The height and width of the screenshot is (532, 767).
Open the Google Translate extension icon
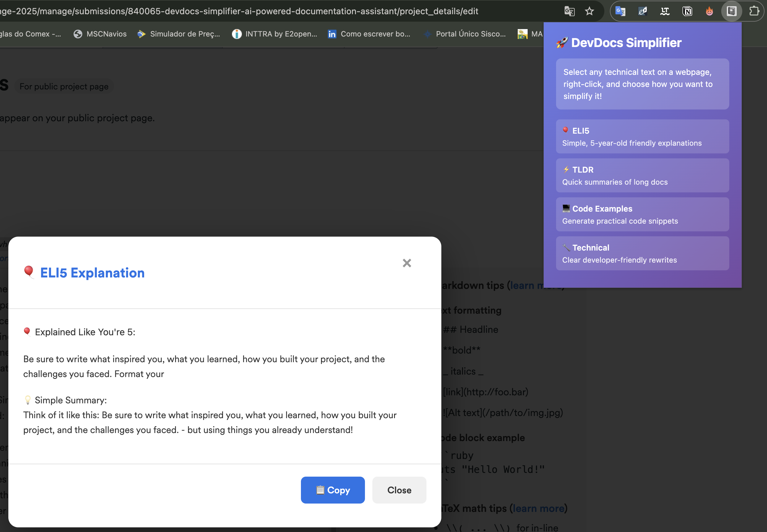pyautogui.click(x=620, y=11)
